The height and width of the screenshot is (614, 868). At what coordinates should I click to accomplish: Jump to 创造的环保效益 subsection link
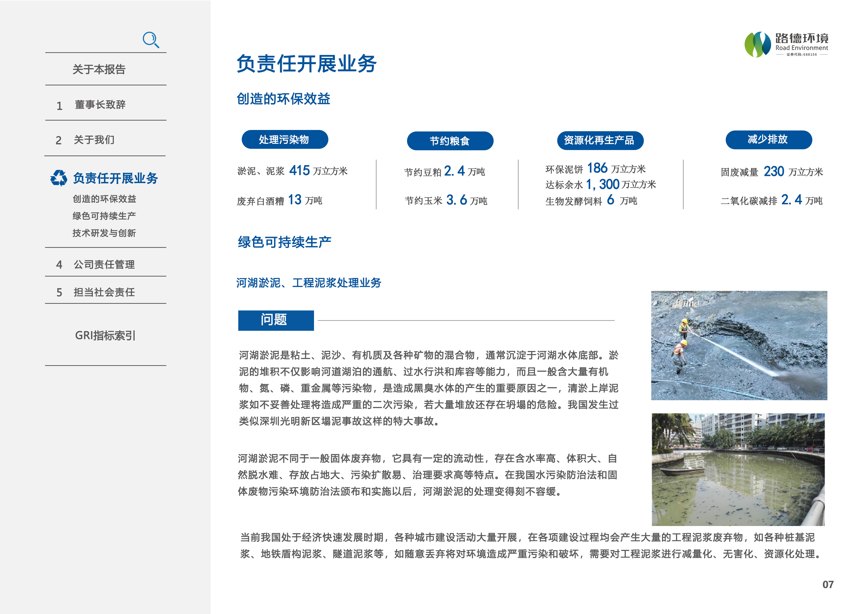click(x=104, y=199)
